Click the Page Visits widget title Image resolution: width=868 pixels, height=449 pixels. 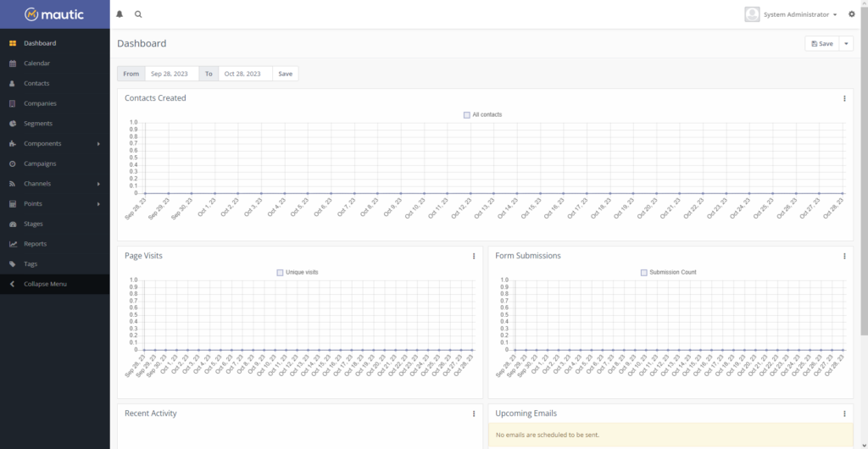coord(143,256)
